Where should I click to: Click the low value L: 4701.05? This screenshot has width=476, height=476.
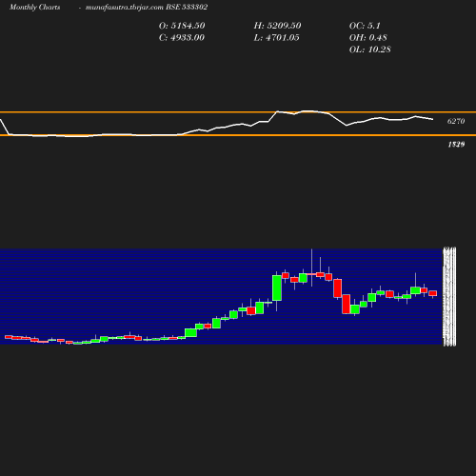click(276, 38)
